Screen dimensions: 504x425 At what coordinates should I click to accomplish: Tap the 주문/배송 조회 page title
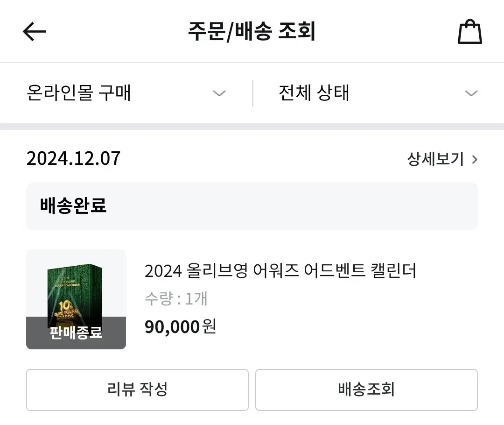tap(252, 31)
